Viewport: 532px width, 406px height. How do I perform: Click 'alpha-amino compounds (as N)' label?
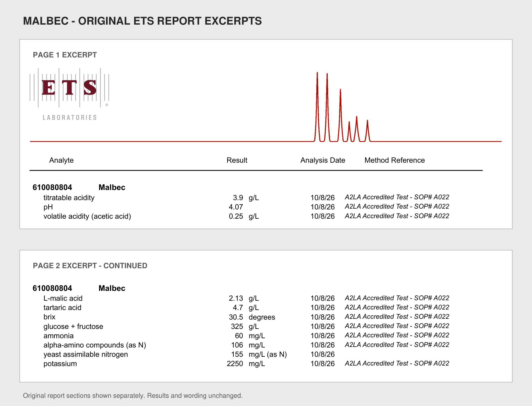(95, 345)
